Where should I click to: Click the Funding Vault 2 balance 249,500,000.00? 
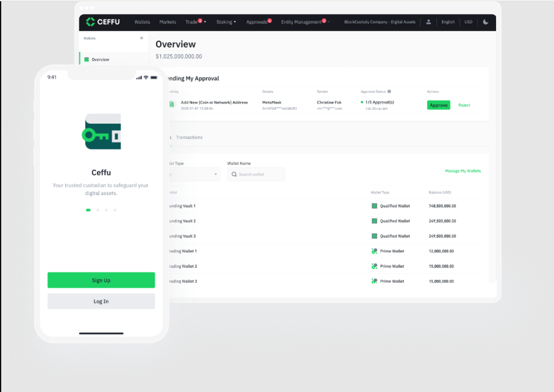(442, 221)
